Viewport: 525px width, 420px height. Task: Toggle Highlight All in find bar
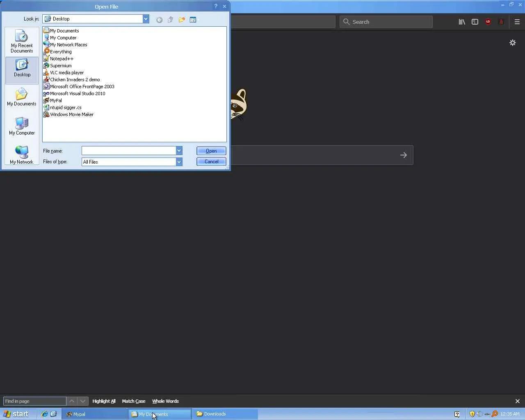click(x=104, y=401)
